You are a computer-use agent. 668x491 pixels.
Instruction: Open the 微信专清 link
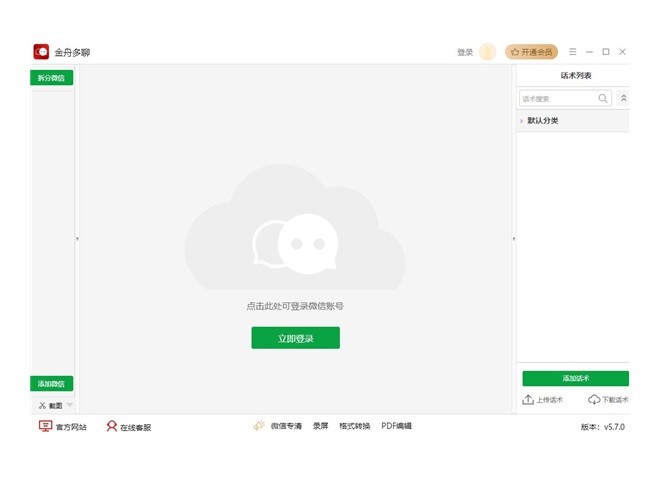(x=286, y=426)
